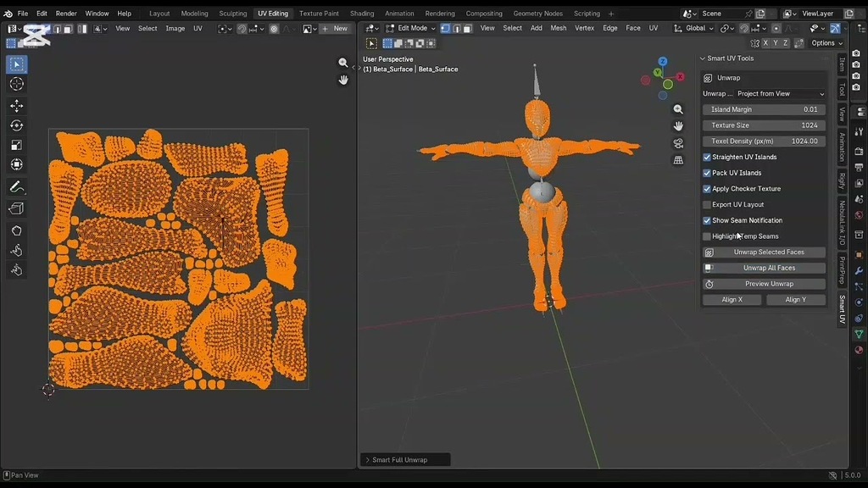Screen dimensions: 868x488
Task: Click New image button in UV editor
Action: [335, 28]
